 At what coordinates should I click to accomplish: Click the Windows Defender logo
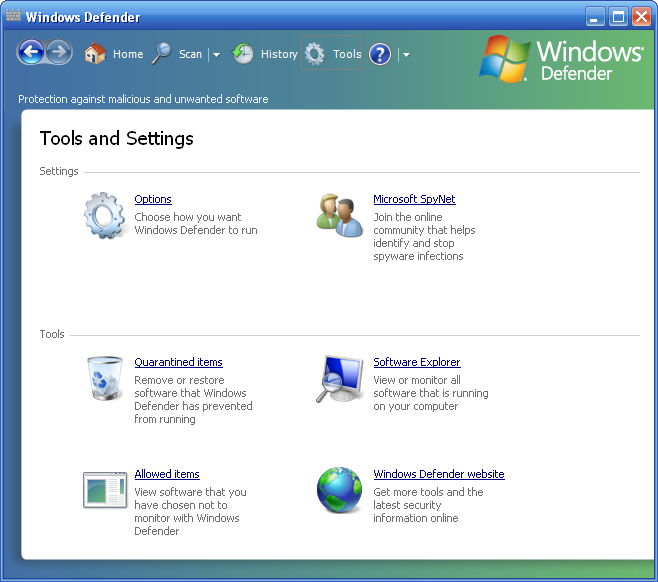561,59
